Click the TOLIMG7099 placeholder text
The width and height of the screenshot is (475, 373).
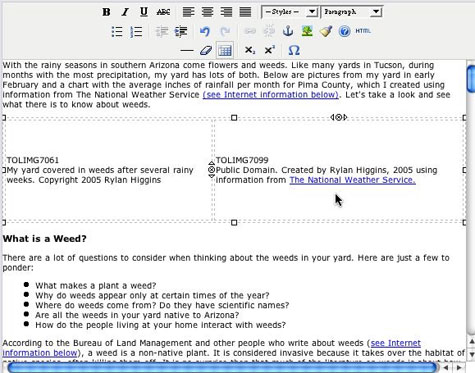pyautogui.click(x=242, y=160)
